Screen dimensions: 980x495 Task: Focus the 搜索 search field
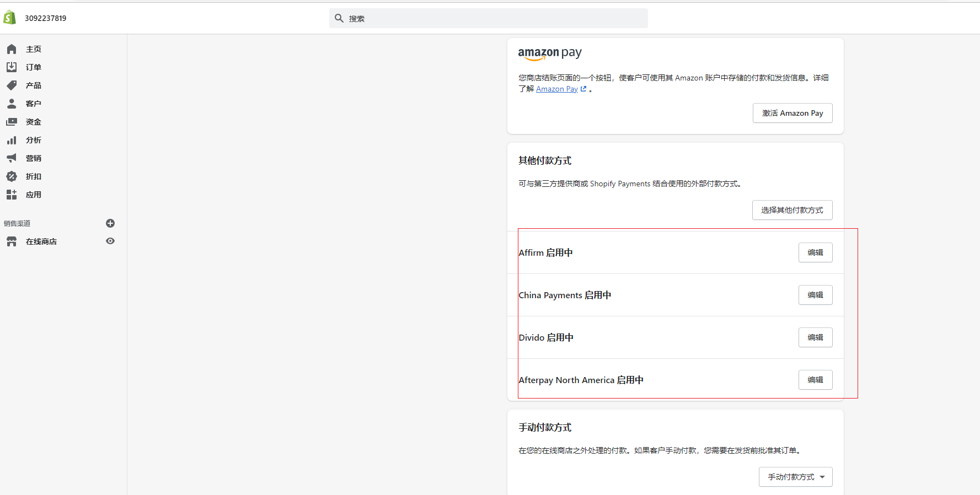488,18
